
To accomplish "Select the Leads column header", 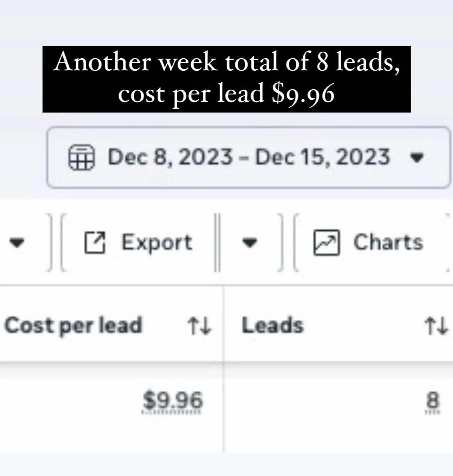I will tap(272, 325).
